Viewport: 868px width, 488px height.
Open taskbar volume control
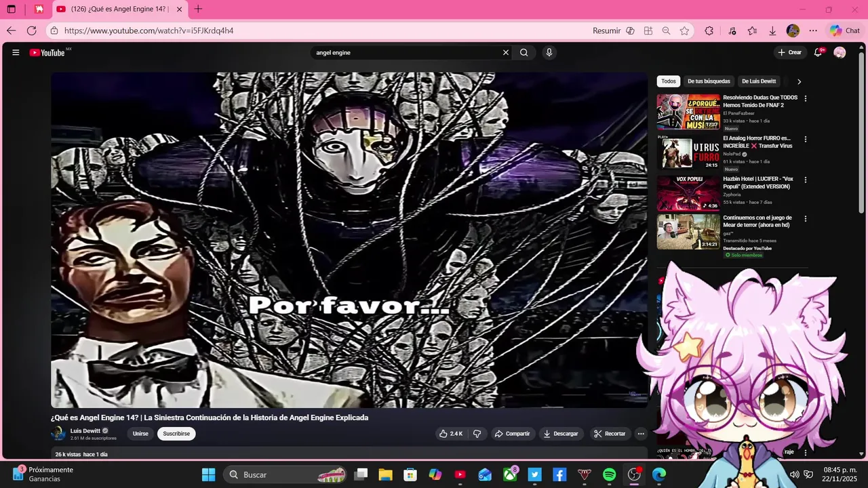(794, 474)
